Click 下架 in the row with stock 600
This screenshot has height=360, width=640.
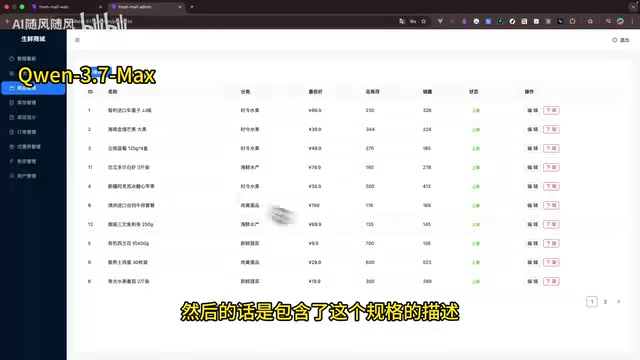(551, 262)
